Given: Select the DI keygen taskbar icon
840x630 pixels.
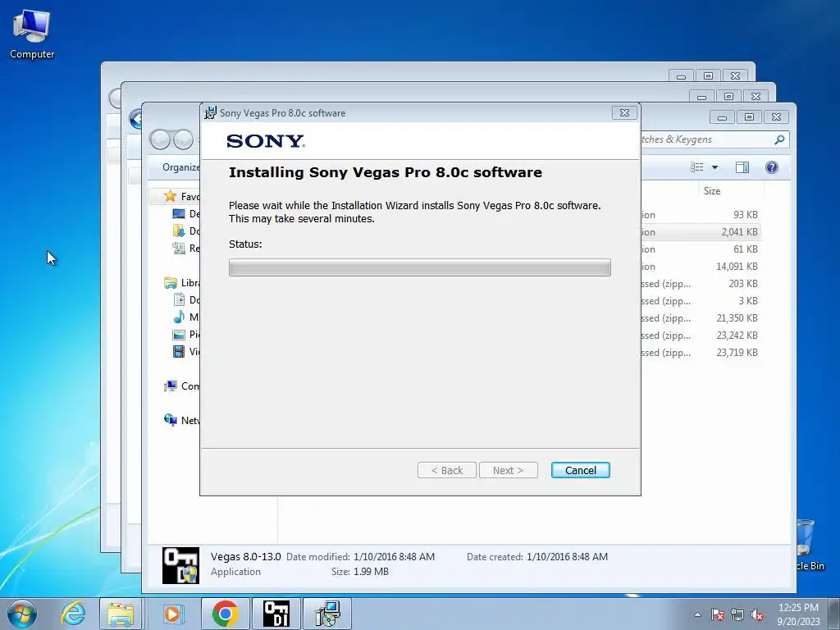Looking at the screenshot, I should (276, 614).
